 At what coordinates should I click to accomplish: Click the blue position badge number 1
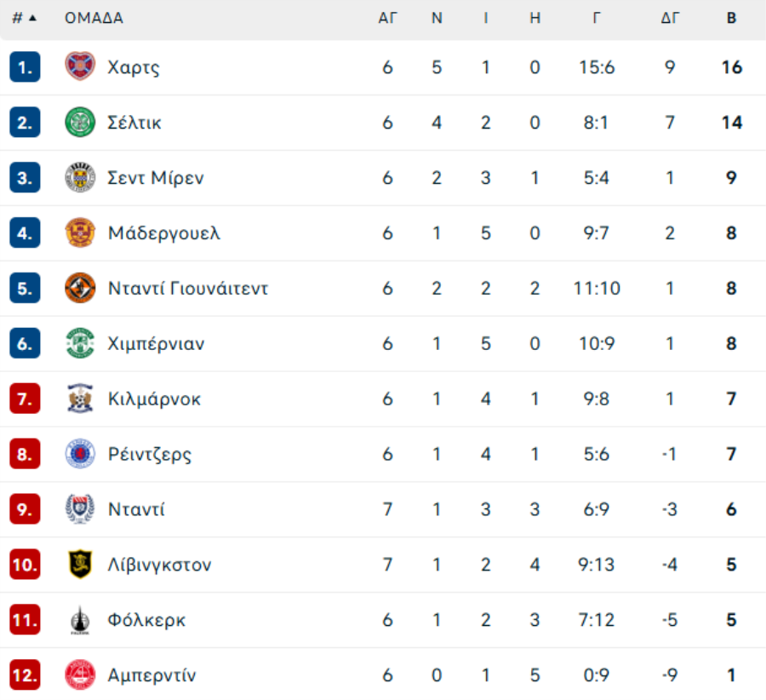point(25,66)
